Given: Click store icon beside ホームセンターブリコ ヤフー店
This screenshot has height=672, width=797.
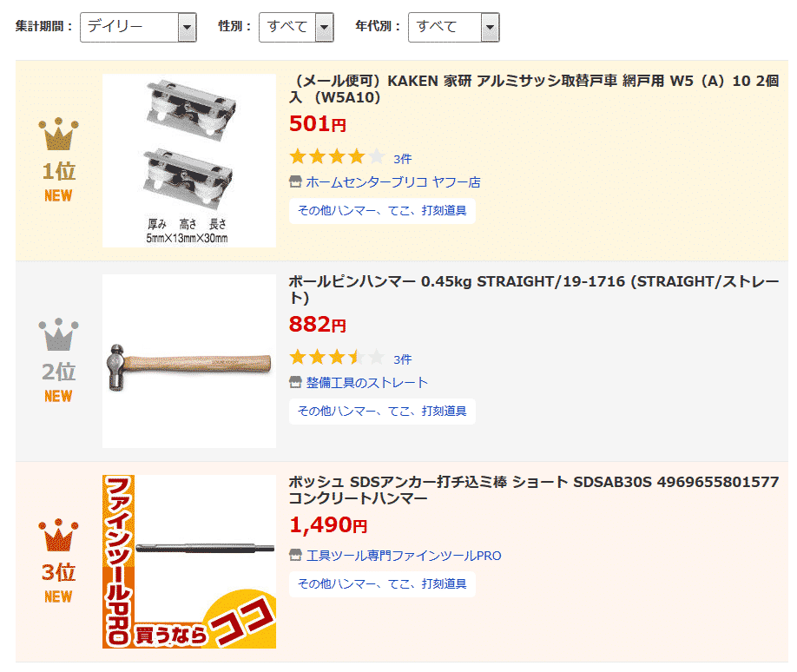Looking at the screenshot, I should click(295, 181).
